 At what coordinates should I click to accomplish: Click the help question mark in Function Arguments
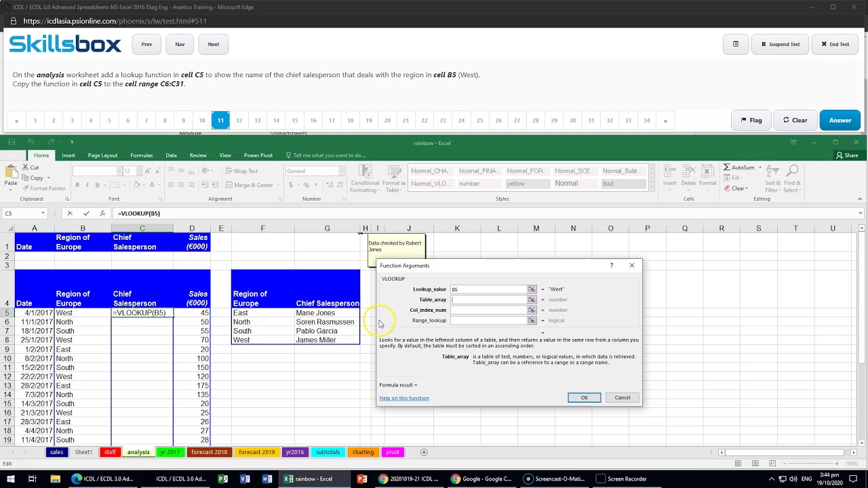(x=611, y=266)
